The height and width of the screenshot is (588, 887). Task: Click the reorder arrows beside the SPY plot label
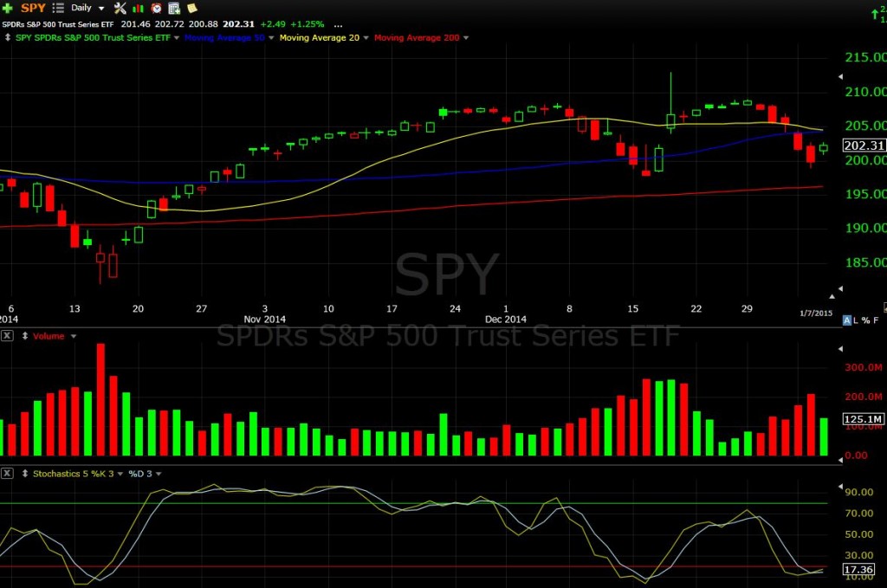(x=7, y=37)
